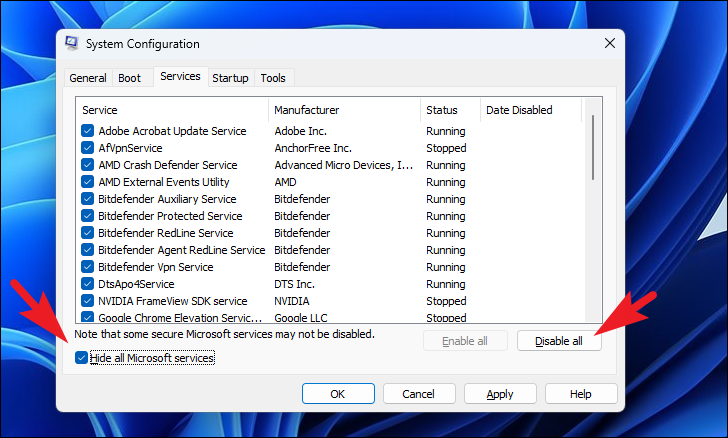
Task: Uncheck AMD Crash Defender Service
Action: point(87,165)
